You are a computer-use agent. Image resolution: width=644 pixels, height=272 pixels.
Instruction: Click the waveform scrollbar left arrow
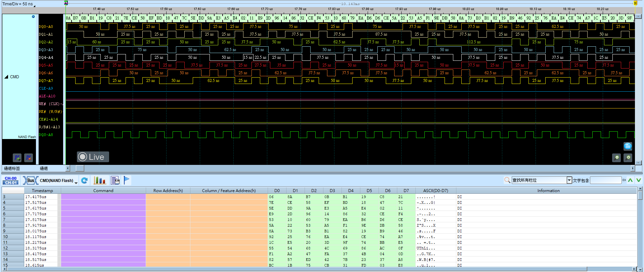[x=68, y=168]
